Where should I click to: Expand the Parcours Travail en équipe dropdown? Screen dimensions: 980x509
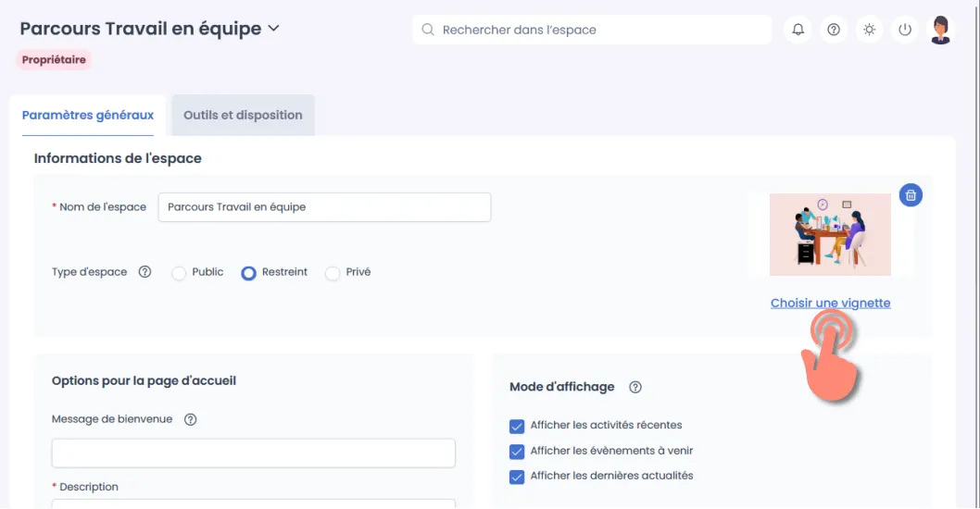tap(274, 29)
